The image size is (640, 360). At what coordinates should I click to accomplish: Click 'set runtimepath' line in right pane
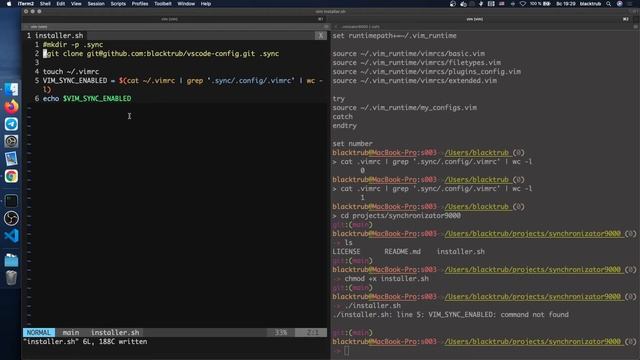coord(394,36)
